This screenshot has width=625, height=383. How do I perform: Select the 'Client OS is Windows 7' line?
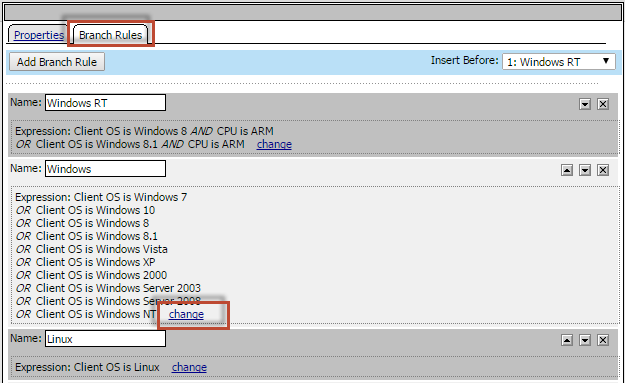click(130, 197)
